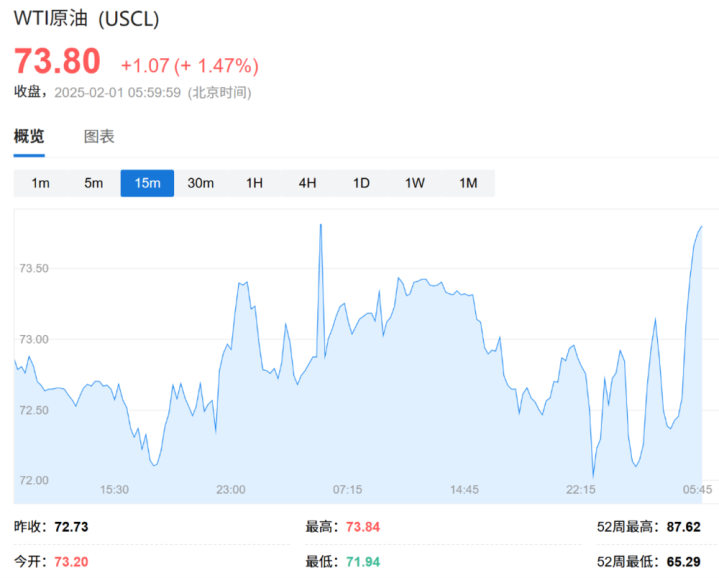Viewport: 719px width, 578px height.
Task: Click the 昨收 value 72.73
Action: pos(72,527)
